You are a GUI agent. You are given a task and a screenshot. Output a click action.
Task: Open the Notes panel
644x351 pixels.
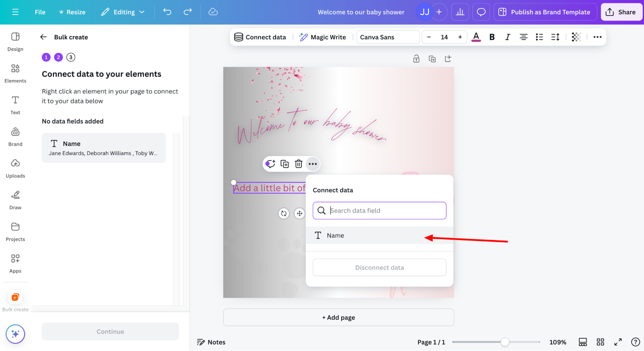tap(211, 342)
